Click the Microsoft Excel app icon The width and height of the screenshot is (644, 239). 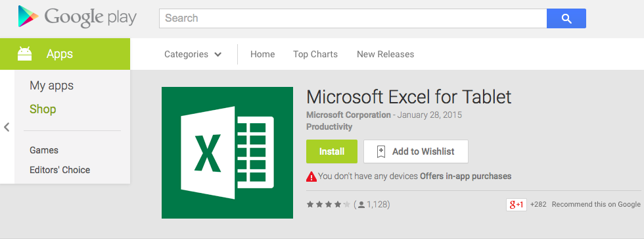click(227, 153)
